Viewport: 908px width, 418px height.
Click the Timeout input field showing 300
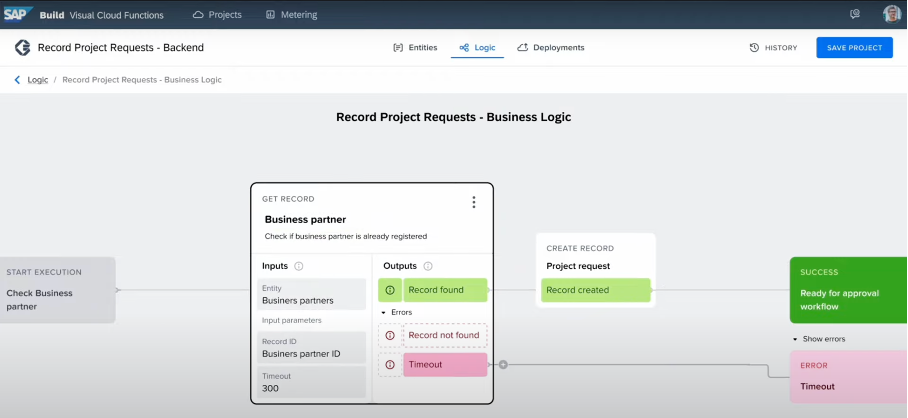(x=309, y=382)
